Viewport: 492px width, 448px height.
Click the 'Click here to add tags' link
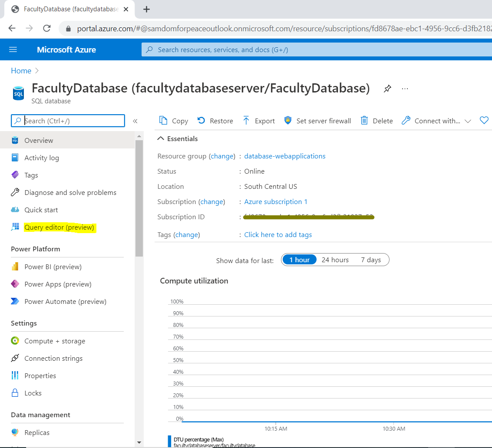(x=278, y=235)
